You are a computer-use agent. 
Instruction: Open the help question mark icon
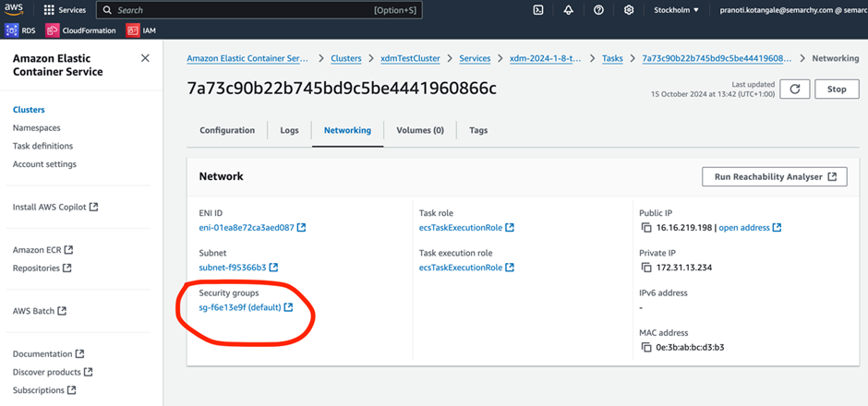(598, 10)
